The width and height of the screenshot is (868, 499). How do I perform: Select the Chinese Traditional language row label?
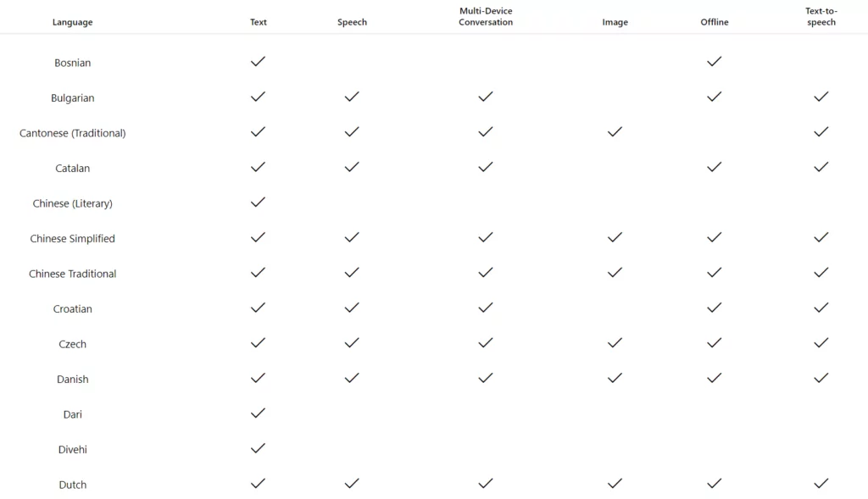(x=73, y=274)
